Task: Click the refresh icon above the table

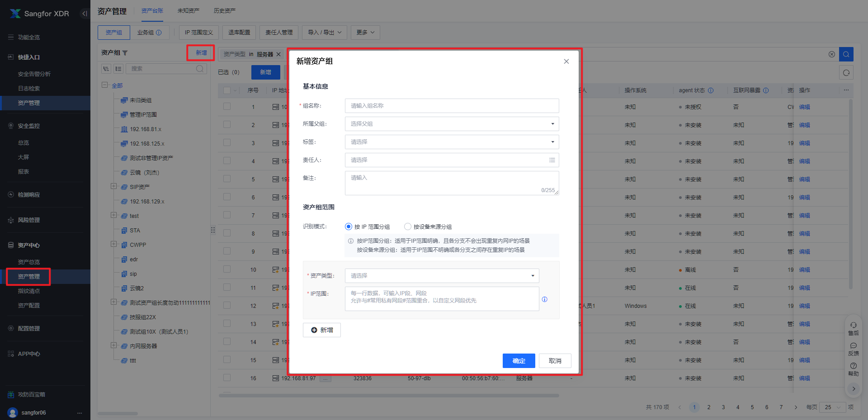Action: (846, 72)
